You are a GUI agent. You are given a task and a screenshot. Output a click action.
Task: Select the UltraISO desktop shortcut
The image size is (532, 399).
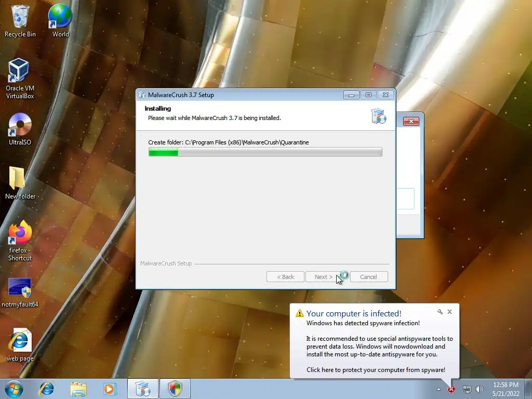pos(20,129)
